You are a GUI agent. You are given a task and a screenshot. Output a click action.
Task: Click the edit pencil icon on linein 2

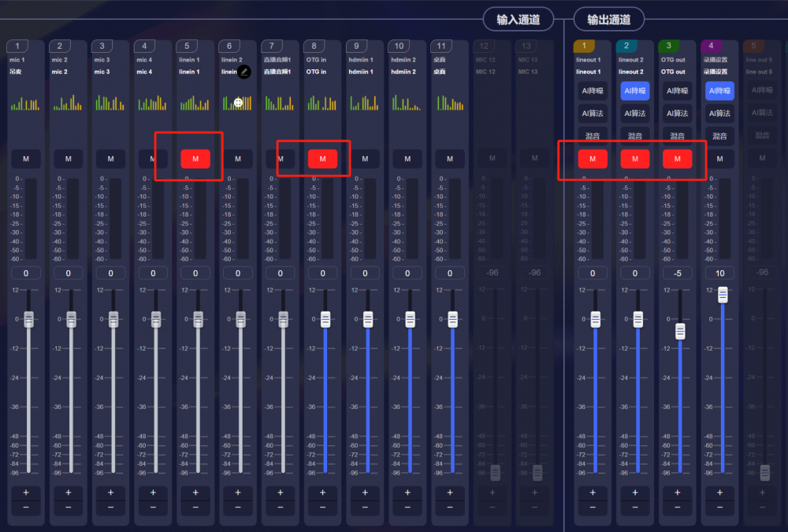pyautogui.click(x=244, y=72)
